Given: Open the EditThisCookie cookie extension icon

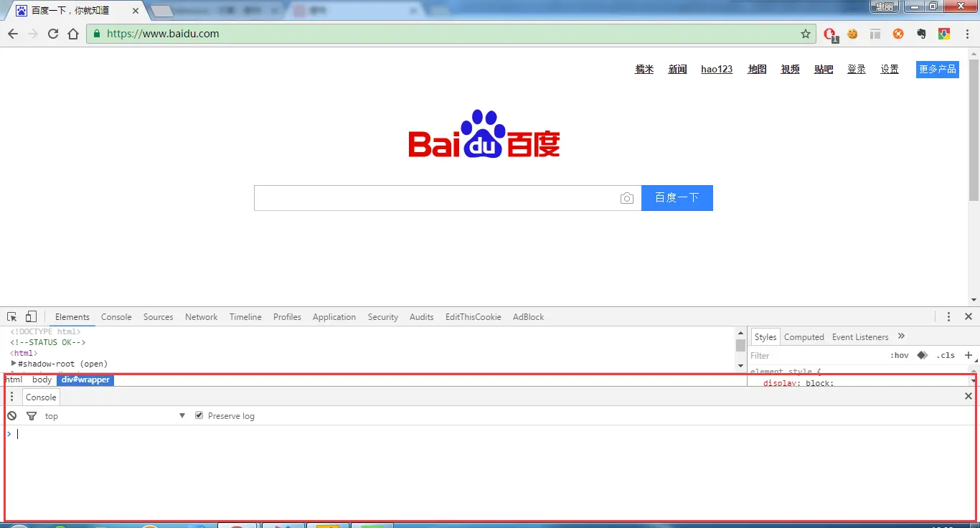Looking at the screenshot, I should 853,34.
